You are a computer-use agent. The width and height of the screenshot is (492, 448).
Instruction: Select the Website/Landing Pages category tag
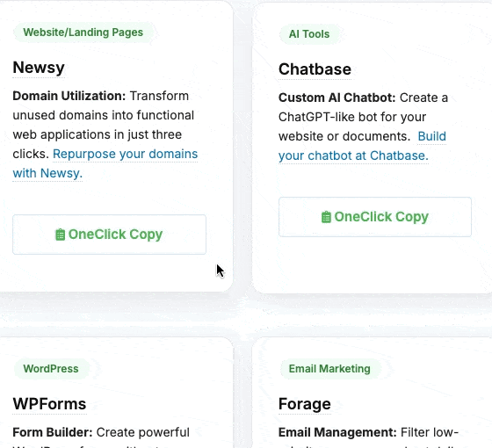click(x=83, y=33)
